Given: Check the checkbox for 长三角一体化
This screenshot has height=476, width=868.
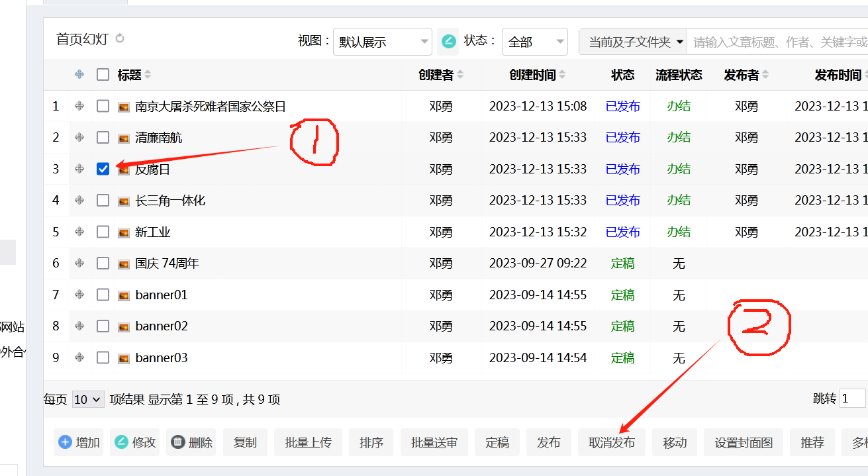Looking at the screenshot, I should [103, 201].
